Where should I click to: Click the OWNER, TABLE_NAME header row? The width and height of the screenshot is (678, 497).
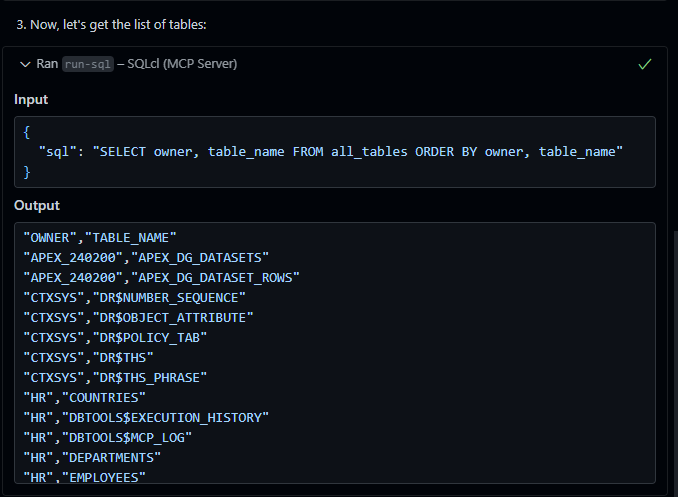(x=100, y=237)
